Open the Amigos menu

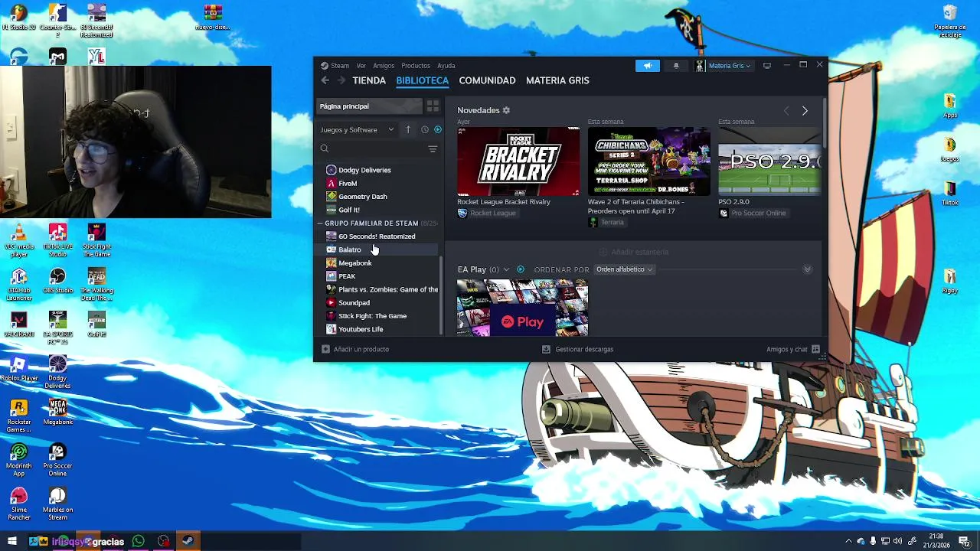click(384, 66)
